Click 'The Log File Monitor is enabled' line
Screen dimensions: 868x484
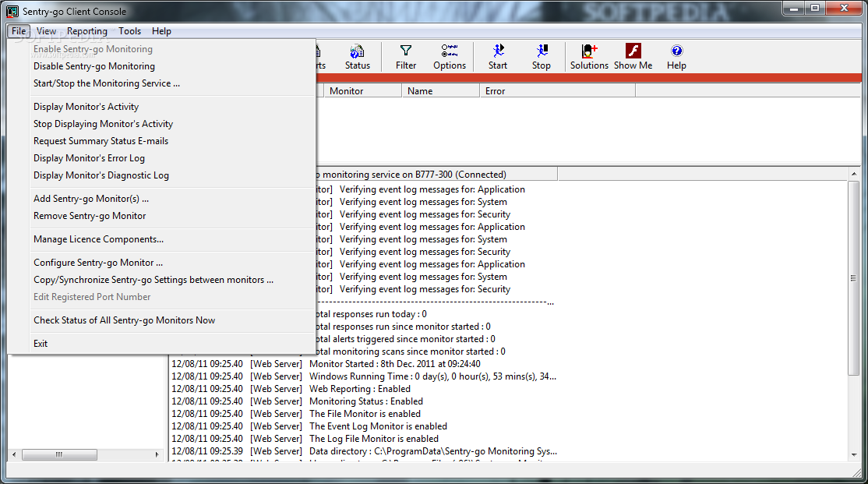374,439
